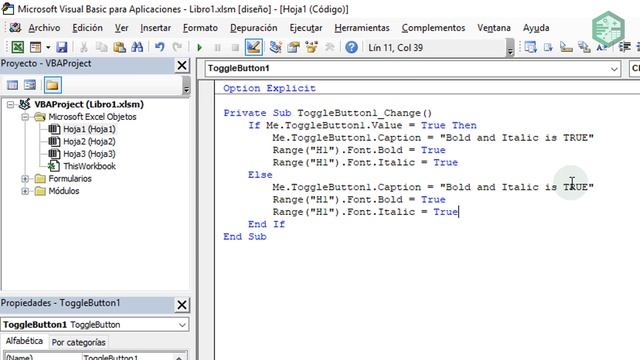Open the Object Browser icon
The image size is (640, 360).
point(311,47)
